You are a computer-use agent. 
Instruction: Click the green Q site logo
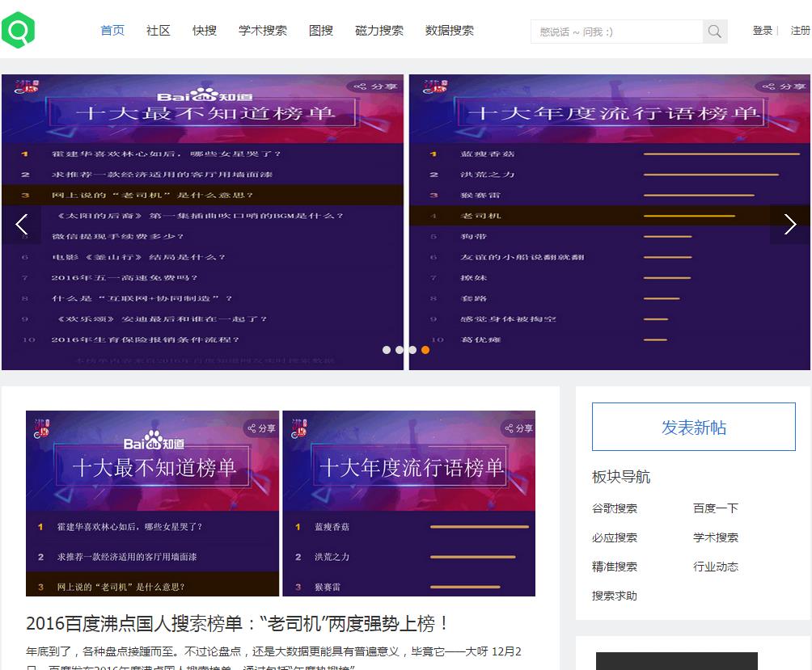[x=18, y=30]
